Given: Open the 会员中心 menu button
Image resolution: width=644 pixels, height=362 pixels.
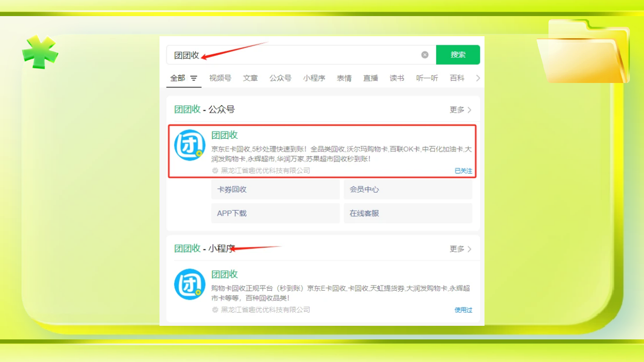Looking at the screenshot, I should tap(408, 190).
